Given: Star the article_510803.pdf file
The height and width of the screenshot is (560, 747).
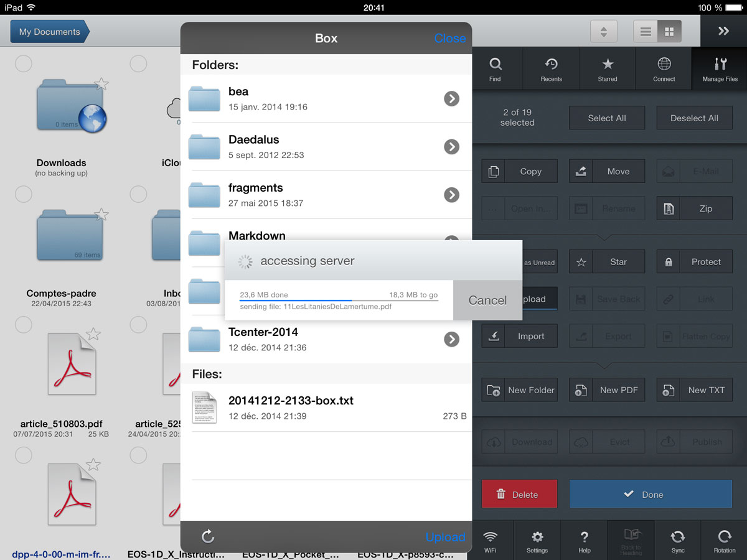Looking at the screenshot, I should click(x=93, y=334).
